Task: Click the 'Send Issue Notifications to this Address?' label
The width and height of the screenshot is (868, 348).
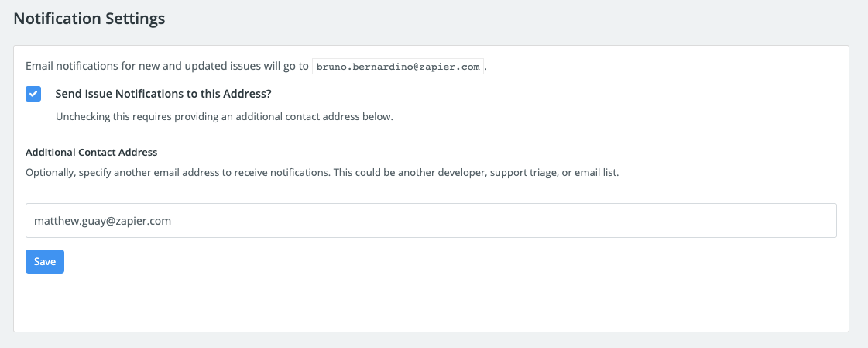Action: [x=163, y=94]
